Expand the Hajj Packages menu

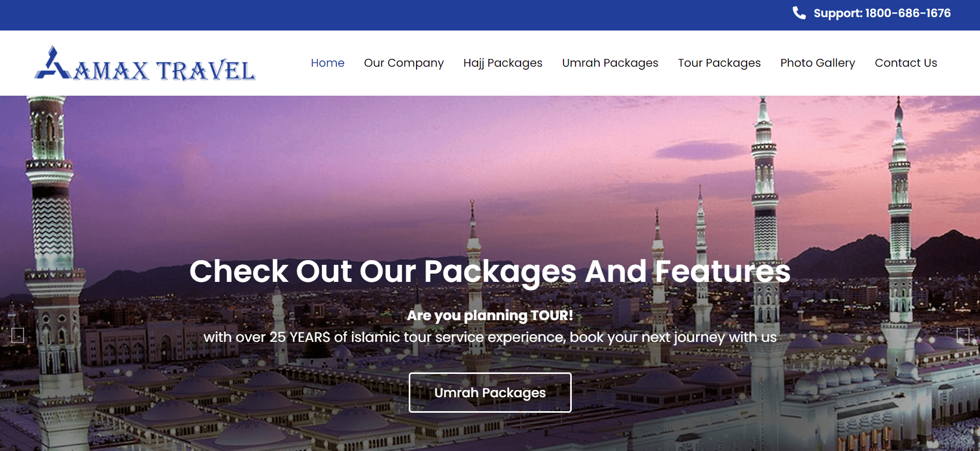pyautogui.click(x=503, y=63)
